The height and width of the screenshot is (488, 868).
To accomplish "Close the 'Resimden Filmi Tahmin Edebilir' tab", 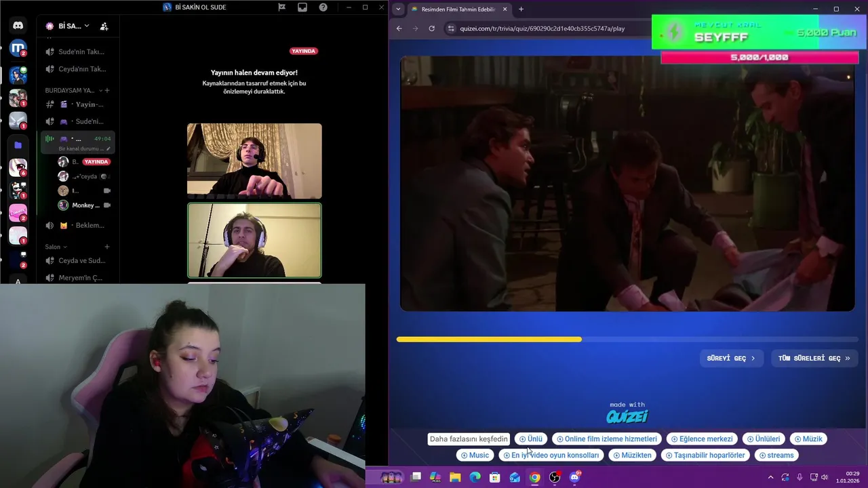I will pos(505,9).
